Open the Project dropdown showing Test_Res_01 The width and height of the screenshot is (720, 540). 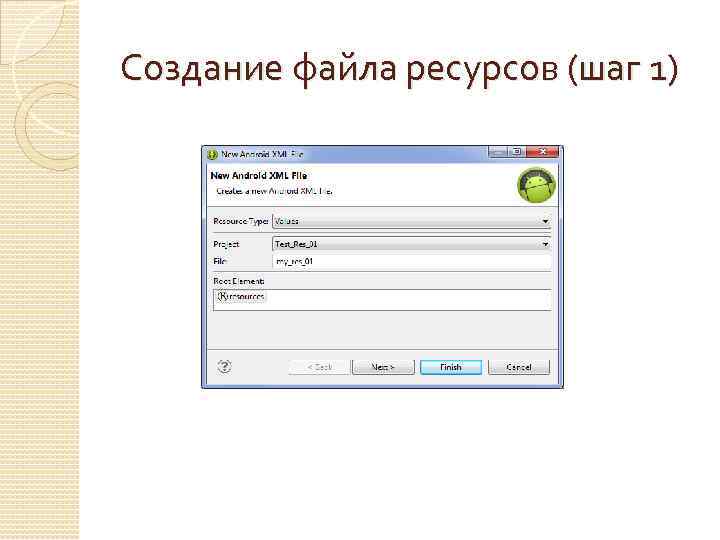(412, 244)
